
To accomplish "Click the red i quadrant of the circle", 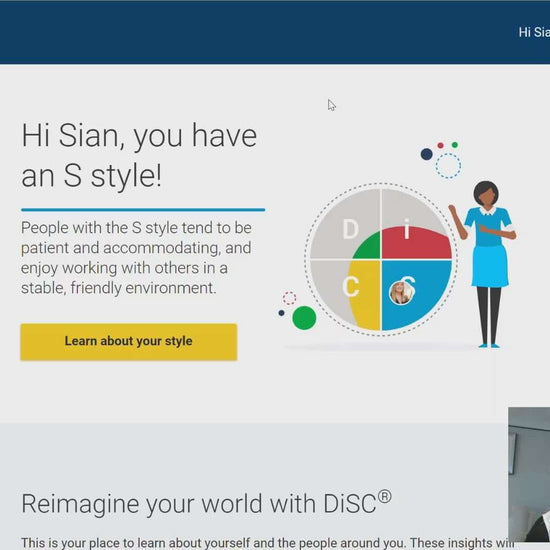I will (x=416, y=242).
